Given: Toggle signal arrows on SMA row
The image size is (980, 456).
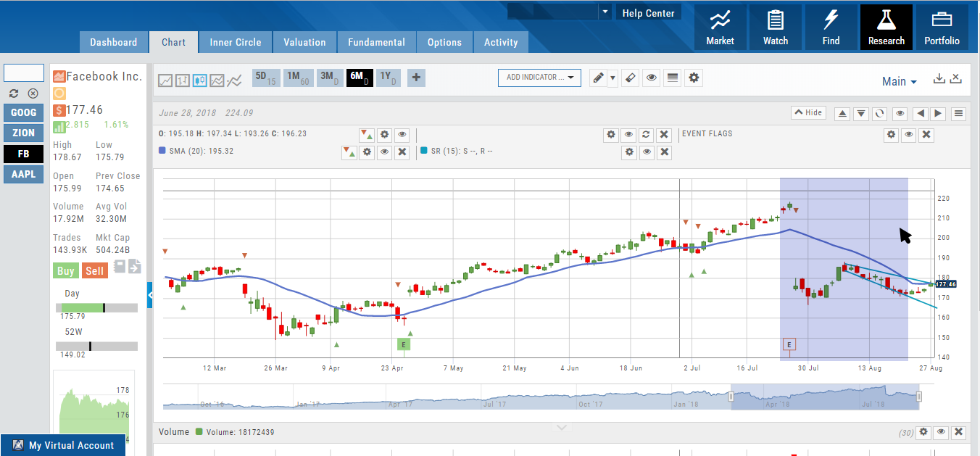Looking at the screenshot, I should point(349,152).
